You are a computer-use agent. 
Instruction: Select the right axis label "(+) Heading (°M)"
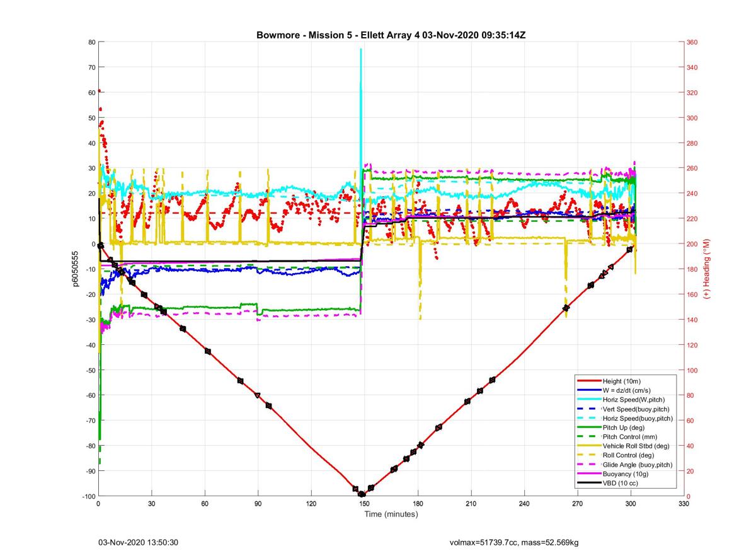pos(707,269)
